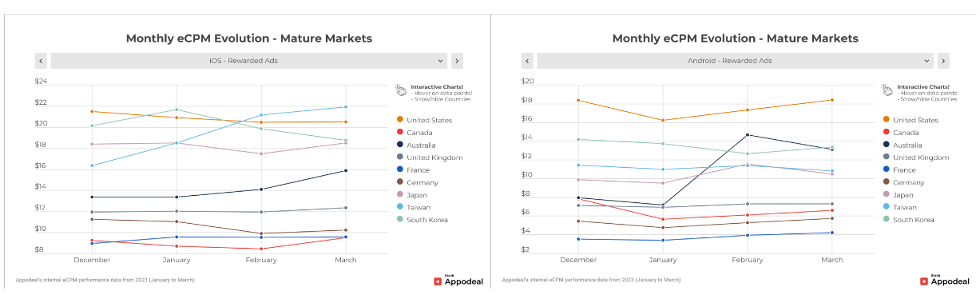Viewport: 980px width, 295px height.
Task: Go to previous chart in iOS panel
Action: click(41, 61)
